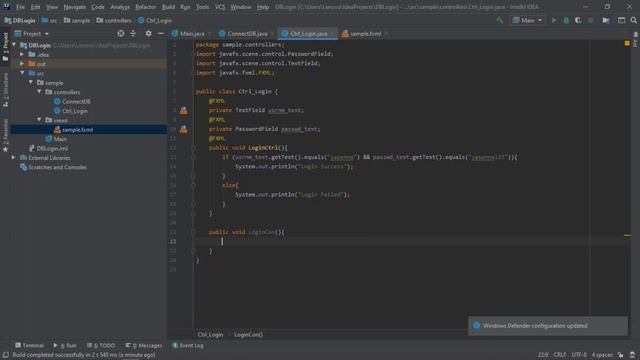640x360 pixels.
Task: Open the TODO tool window
Action: click(101, 345)
